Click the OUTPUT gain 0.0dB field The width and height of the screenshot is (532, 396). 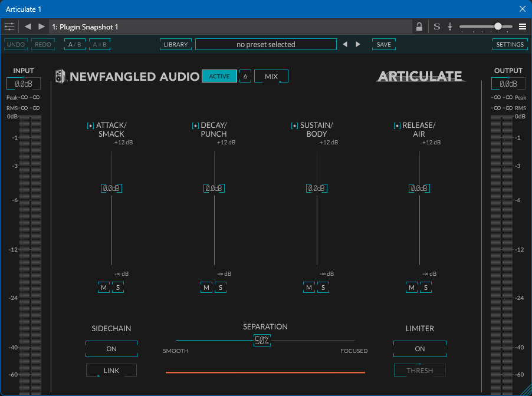[508, 84]
